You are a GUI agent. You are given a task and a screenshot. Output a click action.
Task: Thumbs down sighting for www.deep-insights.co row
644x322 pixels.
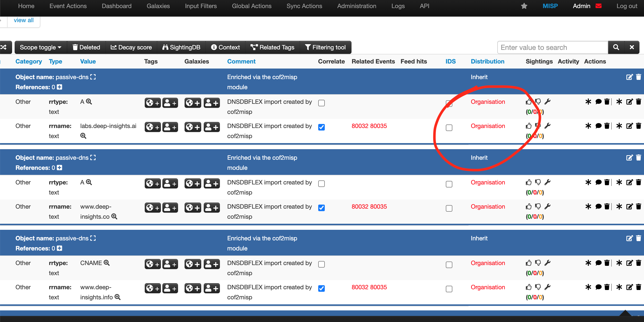538,207
